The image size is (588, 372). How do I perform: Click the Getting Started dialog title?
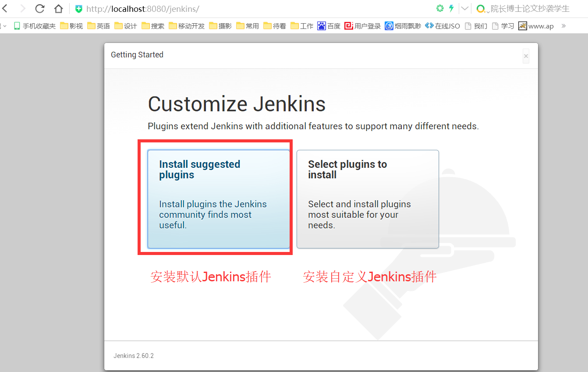coord(137,55)
